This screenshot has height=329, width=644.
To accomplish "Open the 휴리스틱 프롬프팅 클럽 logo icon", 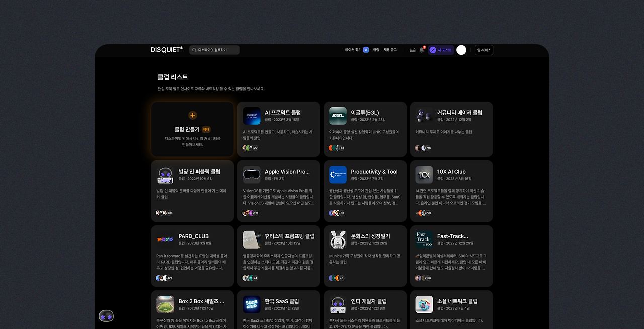I will coord(252,239).
